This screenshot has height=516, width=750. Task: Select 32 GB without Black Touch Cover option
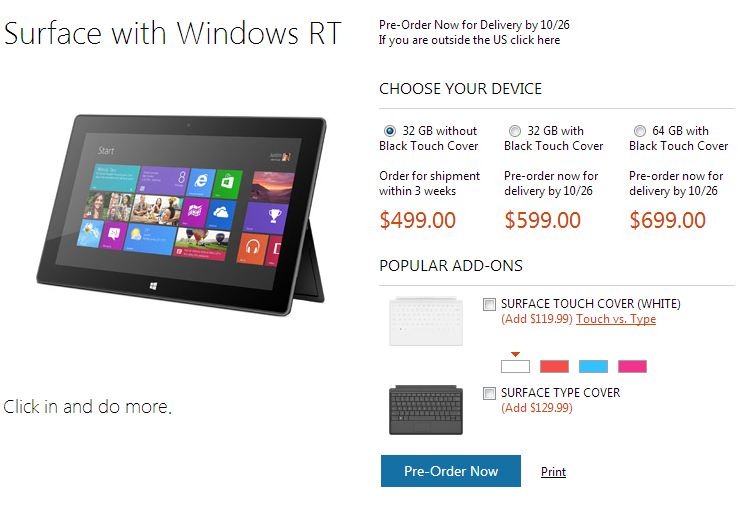(x=390, y=131)
